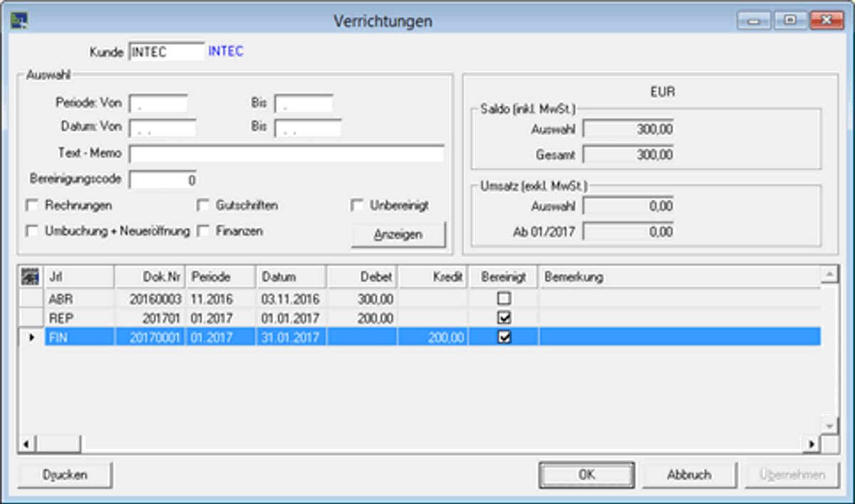Image resolution: width=855 pixels, height=504 pixels.
Task: Enable the Rechnungen checkbox
Action: click(x=32, y=205)
